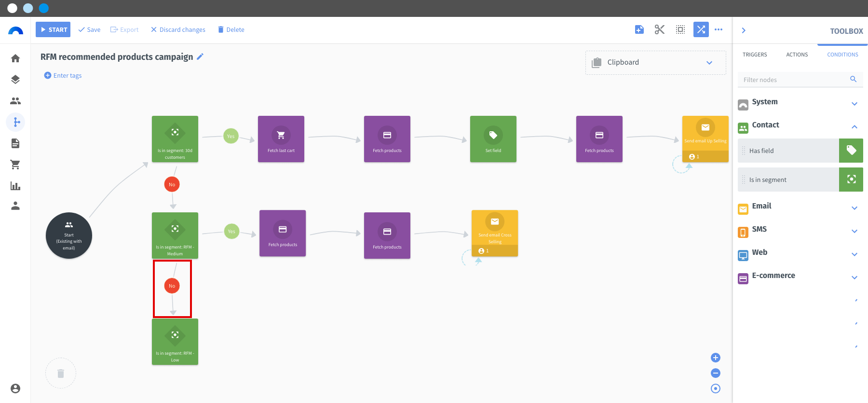Screen dimensions: 868x403
Task: Click No label below RFM - Medium node
Action: (x=172, y=286)
